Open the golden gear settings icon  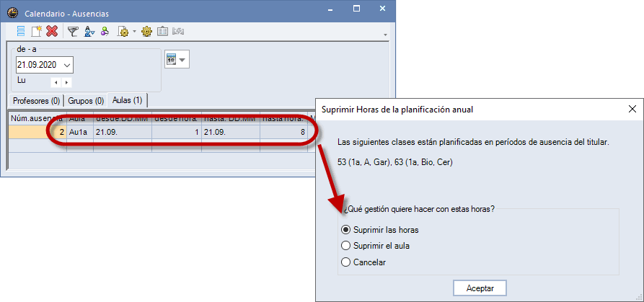146,31
